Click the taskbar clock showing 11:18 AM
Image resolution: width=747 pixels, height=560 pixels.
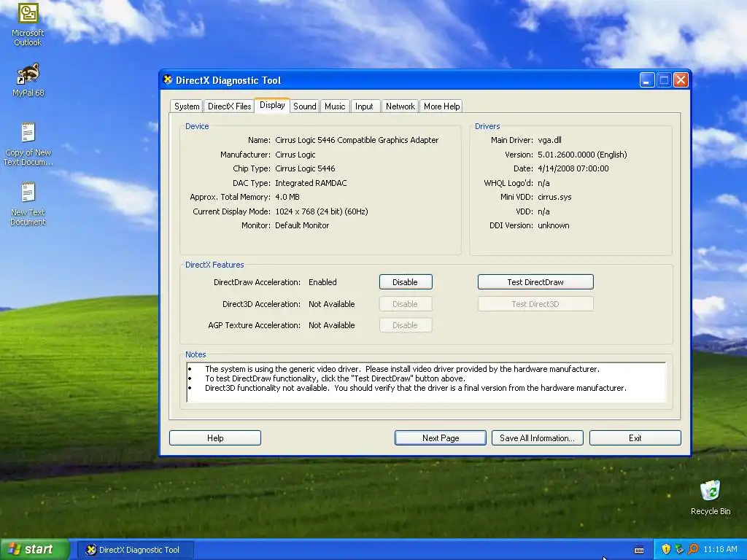tap(720, 549)
